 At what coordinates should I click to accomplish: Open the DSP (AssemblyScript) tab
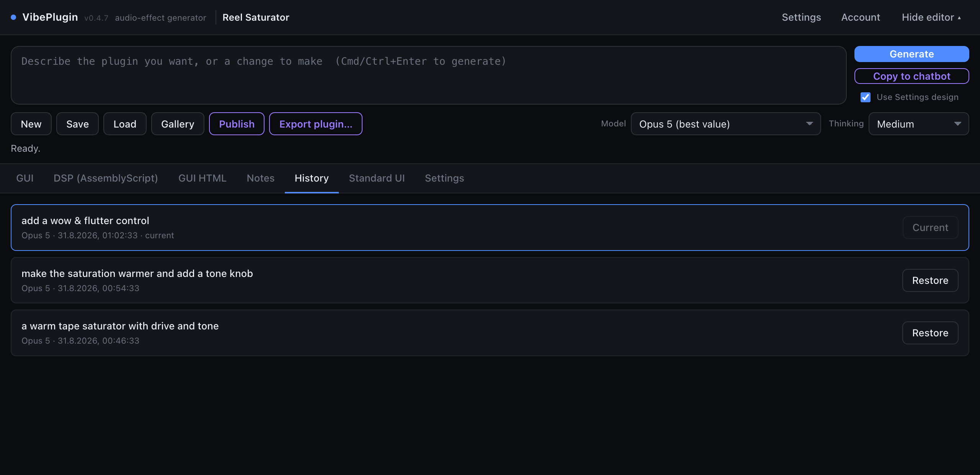(106, 178)
